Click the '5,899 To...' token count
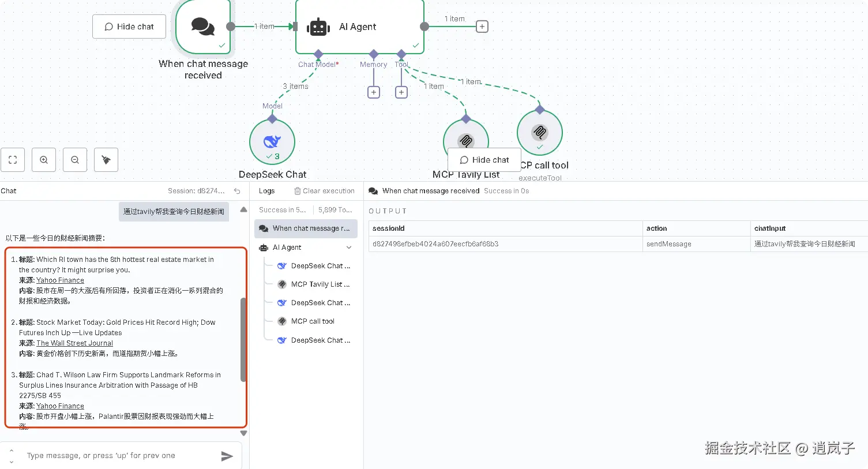 (335, 210)
